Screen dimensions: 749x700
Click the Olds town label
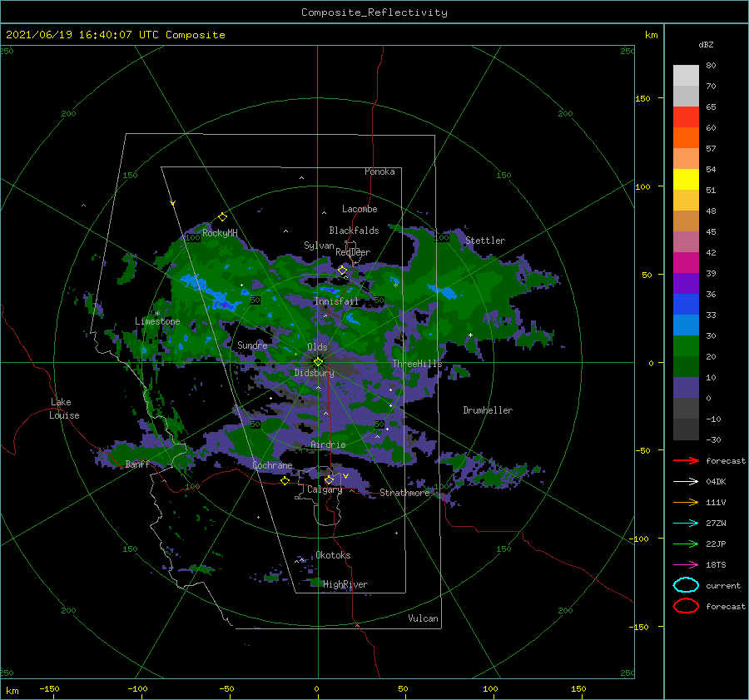click(317, 347)
